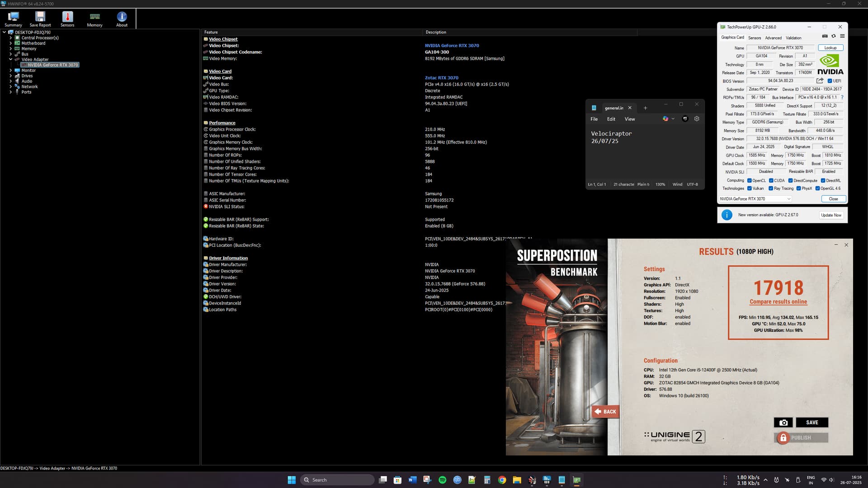The width and height of the screenshot is (868, 488).
Task: Open Microsoft Store from the taskbar
Action: pos(397,480)
